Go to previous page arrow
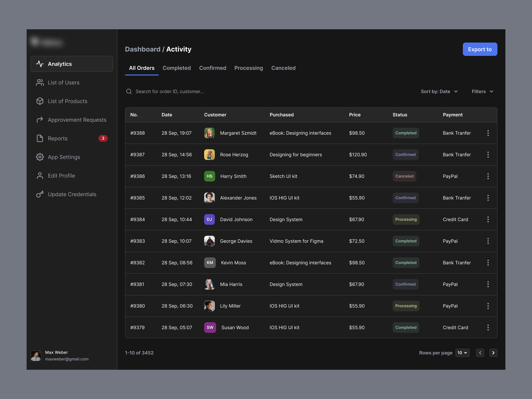The width and height of the screenshot is (532, 399). click(x=480, y=353)
